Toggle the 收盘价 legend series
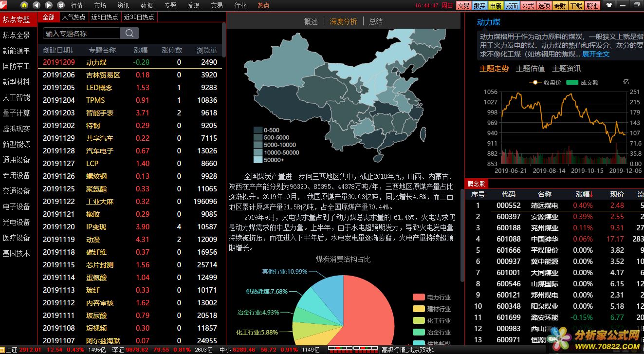Screen dimensions: 644x354 (x=545, y=82)
